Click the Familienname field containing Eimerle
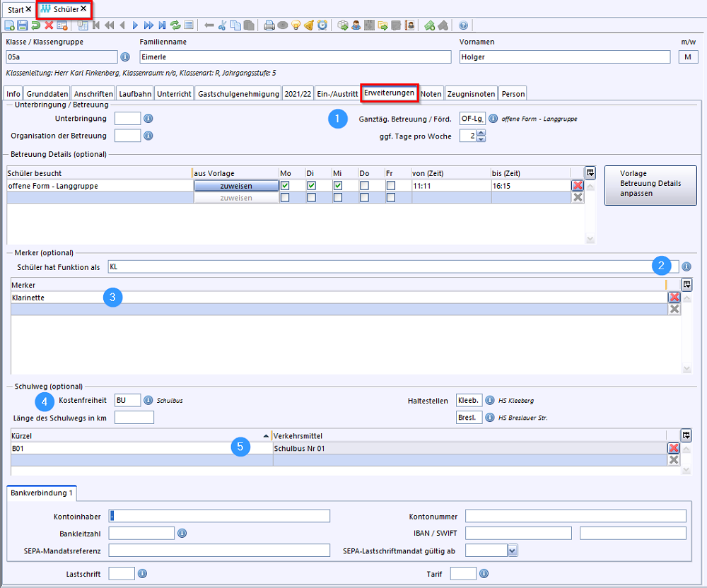Screen dimensions: 707x588 tap(295, 57)
